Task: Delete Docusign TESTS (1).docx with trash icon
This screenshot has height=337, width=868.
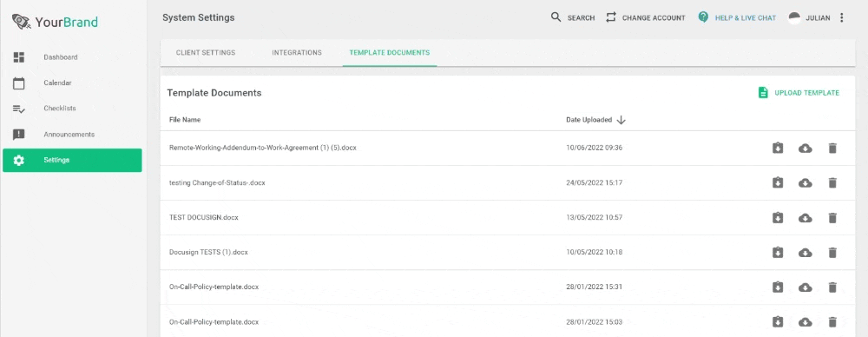Action: click(832, 252)
